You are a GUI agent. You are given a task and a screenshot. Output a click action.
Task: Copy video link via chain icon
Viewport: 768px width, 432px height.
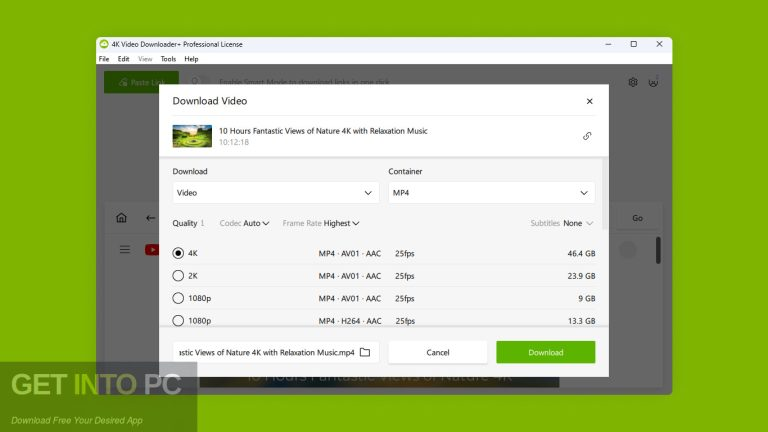click(587, 136)
